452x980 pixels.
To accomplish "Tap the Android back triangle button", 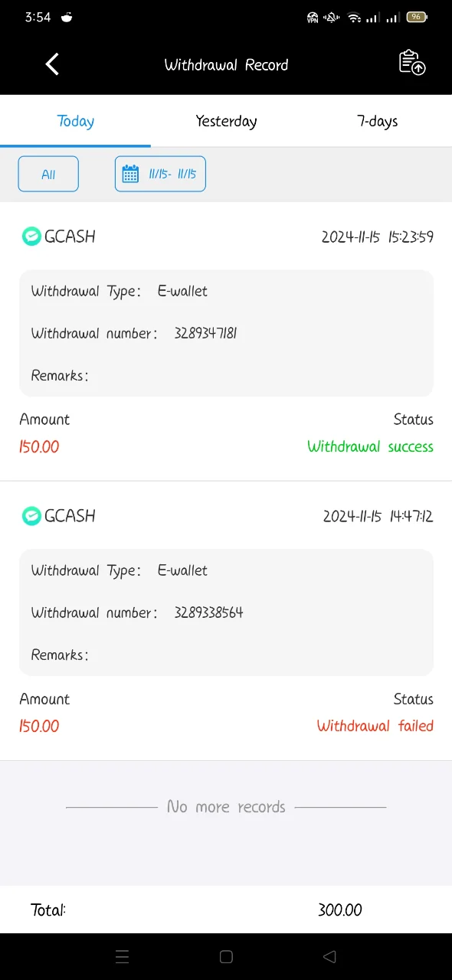I will tap(329, 956).
